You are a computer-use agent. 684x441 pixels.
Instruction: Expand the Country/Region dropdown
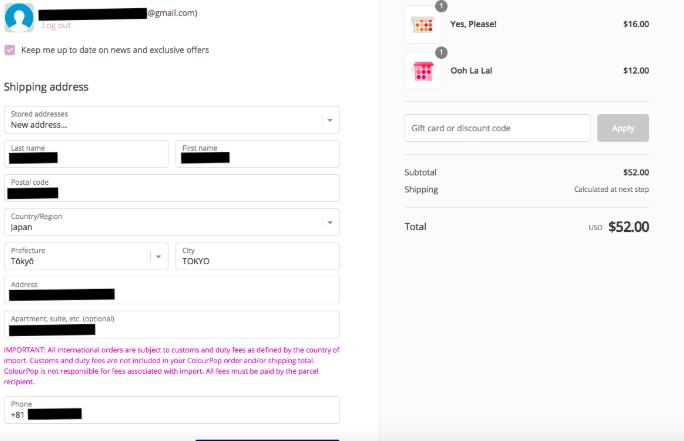click(x=171, y=222)
